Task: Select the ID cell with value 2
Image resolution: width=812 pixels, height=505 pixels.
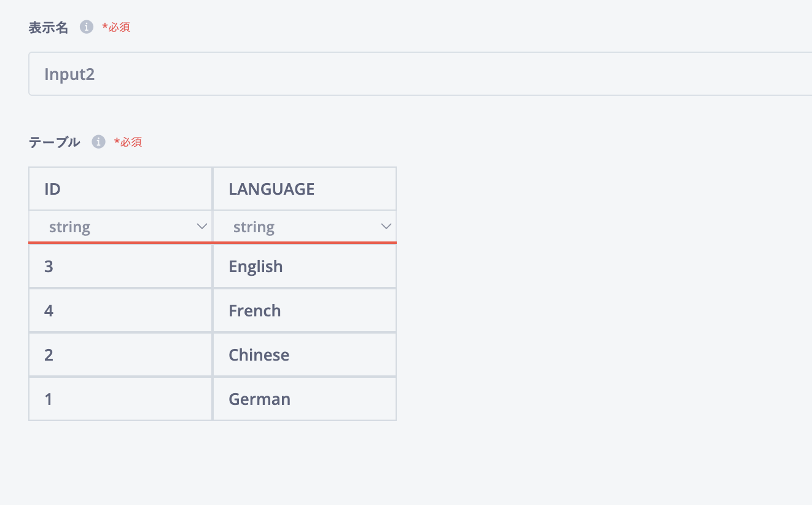Action: [x=120, y=355]
